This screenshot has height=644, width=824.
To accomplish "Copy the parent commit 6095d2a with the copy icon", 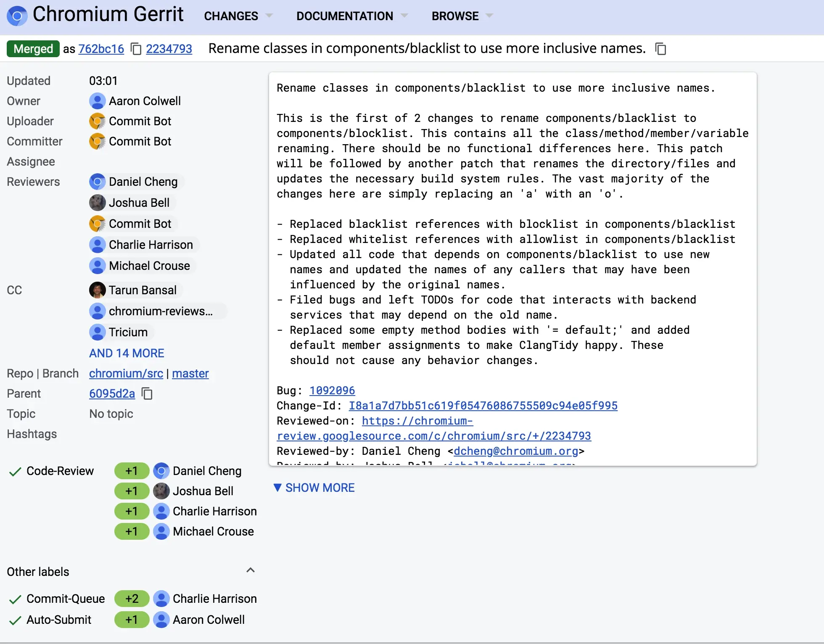I will pyautogui.click(x=147, y=394).
